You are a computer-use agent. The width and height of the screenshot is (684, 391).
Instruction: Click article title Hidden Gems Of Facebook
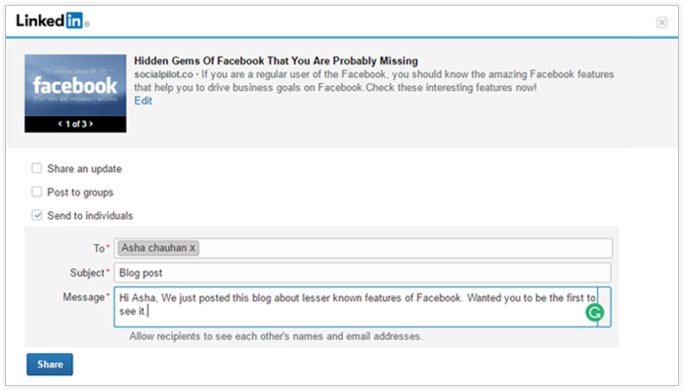[276, 61]
